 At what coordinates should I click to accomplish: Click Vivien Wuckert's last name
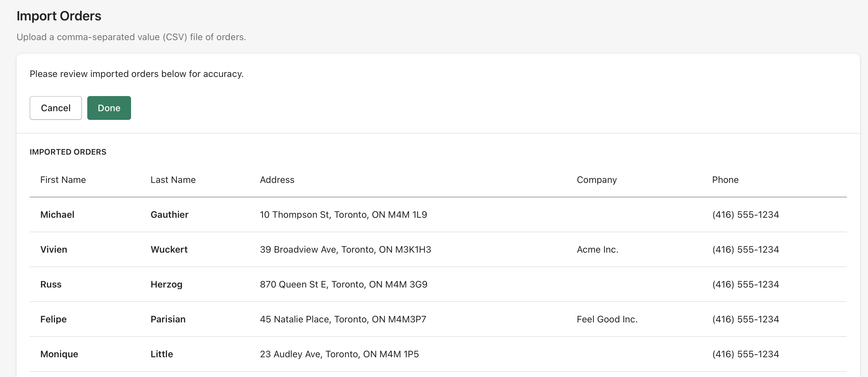169,249
